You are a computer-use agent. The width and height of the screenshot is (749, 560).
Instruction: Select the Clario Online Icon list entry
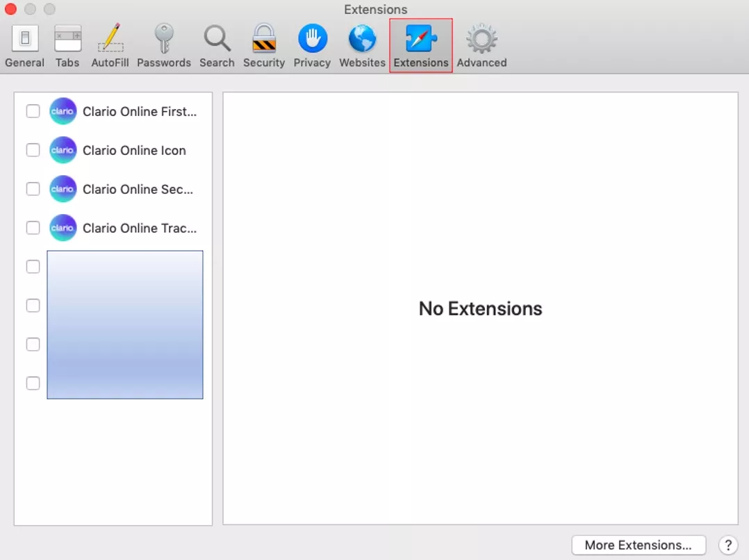tap(134, 151)
